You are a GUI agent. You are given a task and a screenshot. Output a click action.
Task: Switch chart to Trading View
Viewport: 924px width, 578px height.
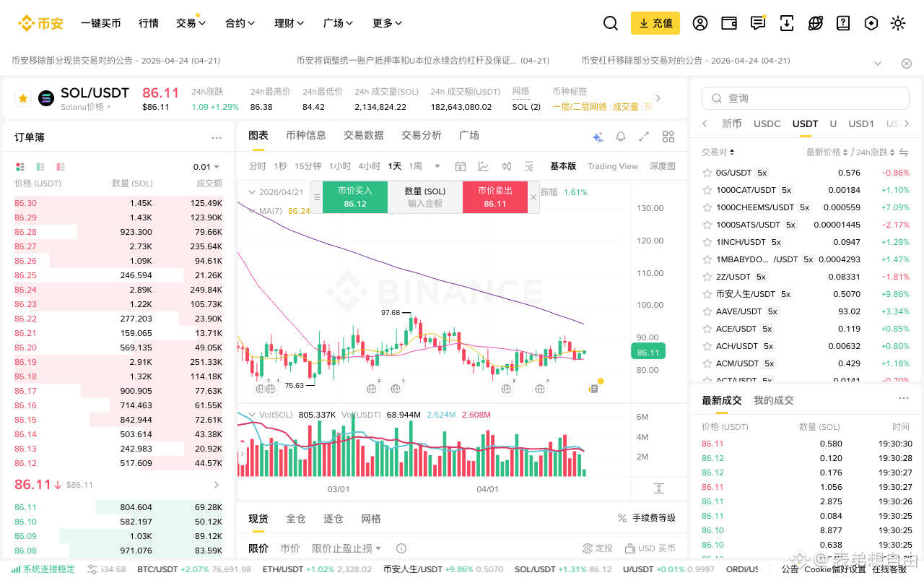(613, 166)
